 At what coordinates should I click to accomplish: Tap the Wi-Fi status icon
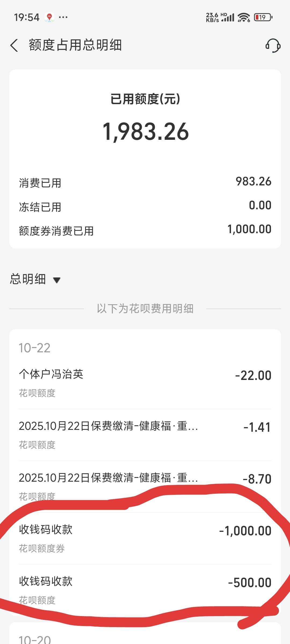(244, 17)
